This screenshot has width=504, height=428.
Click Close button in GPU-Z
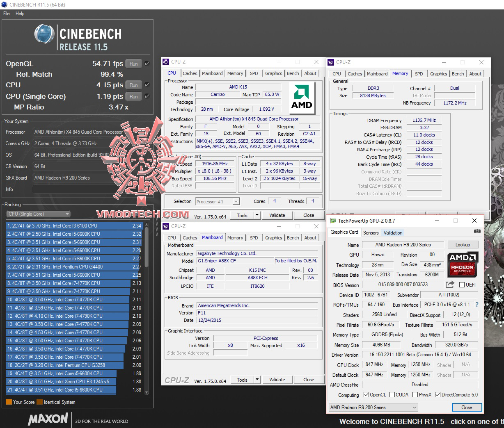tap(467, 408)
